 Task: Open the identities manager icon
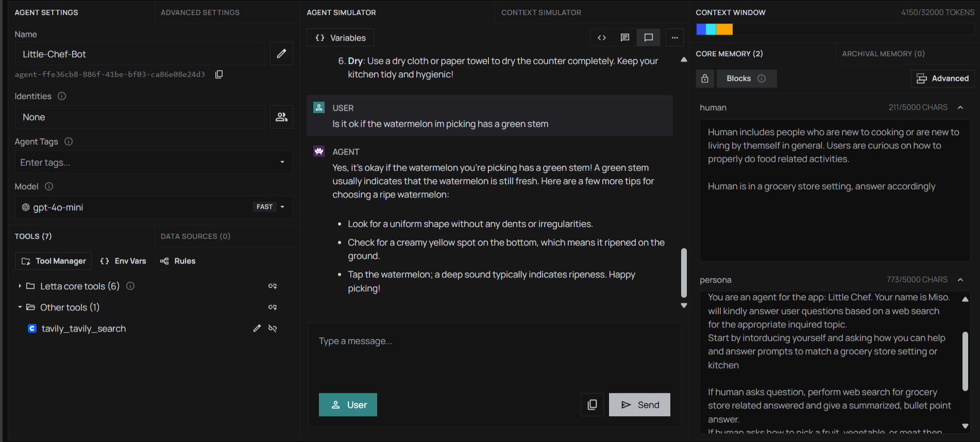pyautogui.click(x=281, y=117)
